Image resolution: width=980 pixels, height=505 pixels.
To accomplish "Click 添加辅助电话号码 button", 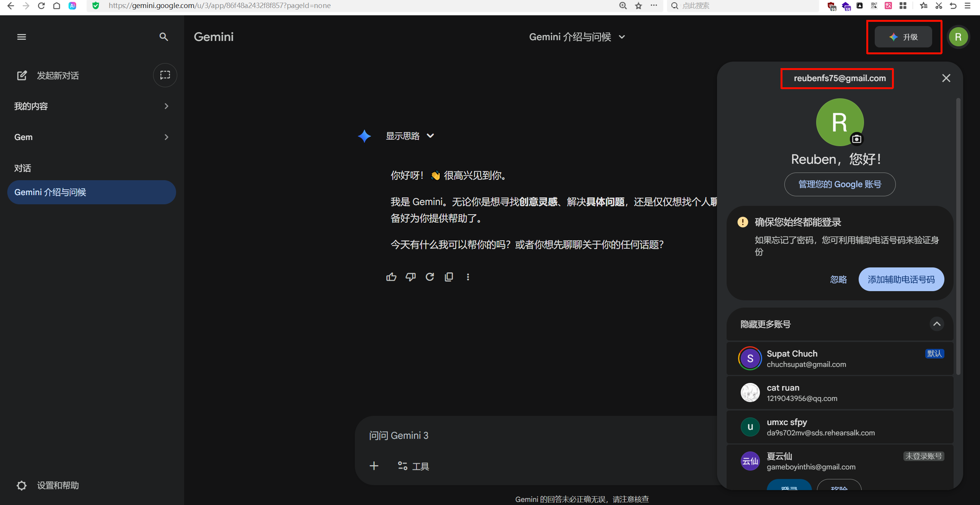I will pyautogui.click(x=901, y=279).
